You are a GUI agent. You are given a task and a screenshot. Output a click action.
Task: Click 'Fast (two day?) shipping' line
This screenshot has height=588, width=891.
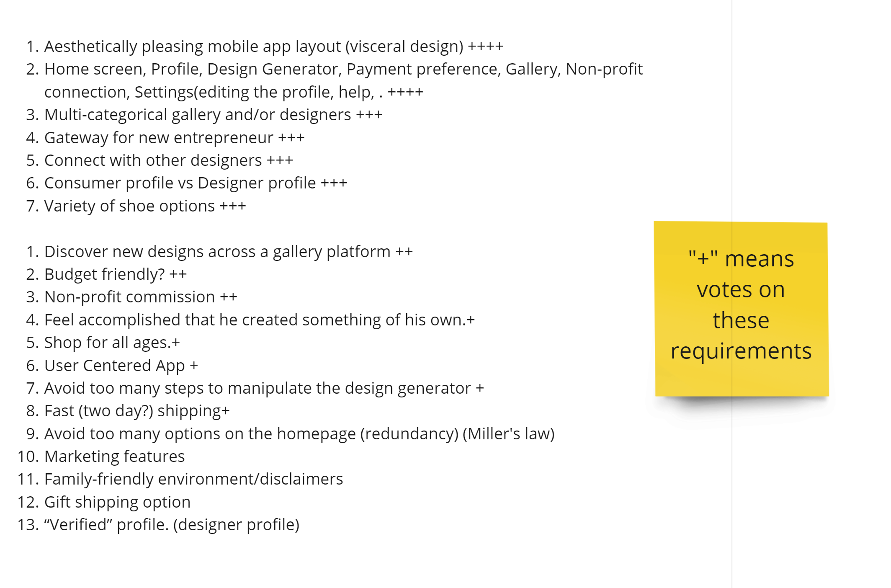click(137, 411)
